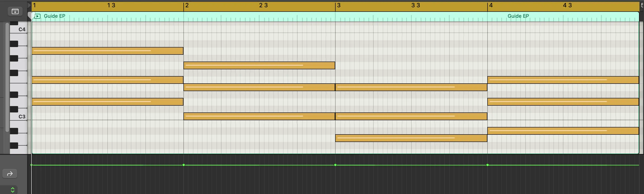644x194 pixels.
Task: Click the gray triangle left of bar 1 ruler
Action: coord(29,5)
